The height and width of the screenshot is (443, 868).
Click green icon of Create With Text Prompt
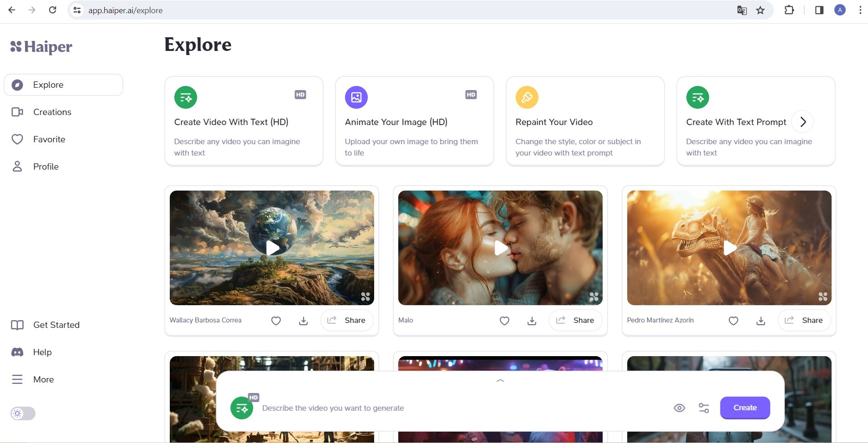click(x=698, y=97)
